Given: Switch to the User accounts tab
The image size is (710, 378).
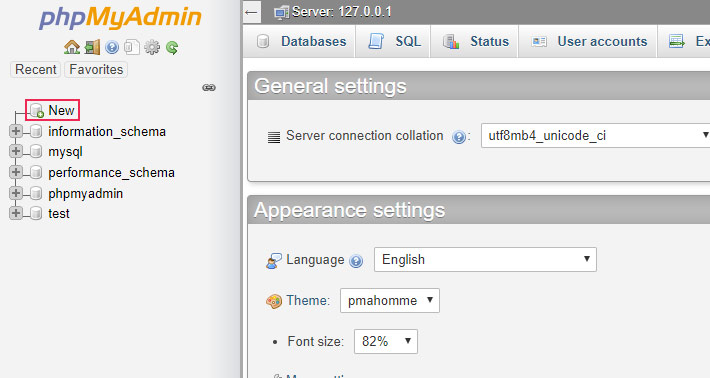Looking at the screenshot, I should click(588, 42).
